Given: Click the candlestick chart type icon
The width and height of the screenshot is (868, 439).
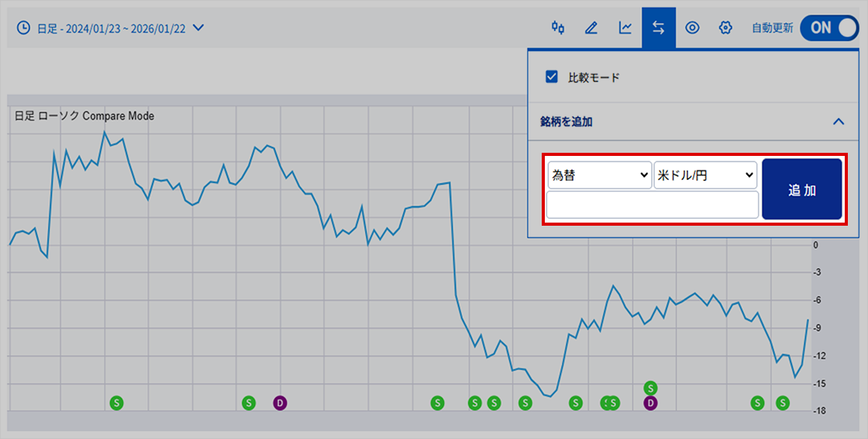Looking at the screenshot, I should pos(558,28).
